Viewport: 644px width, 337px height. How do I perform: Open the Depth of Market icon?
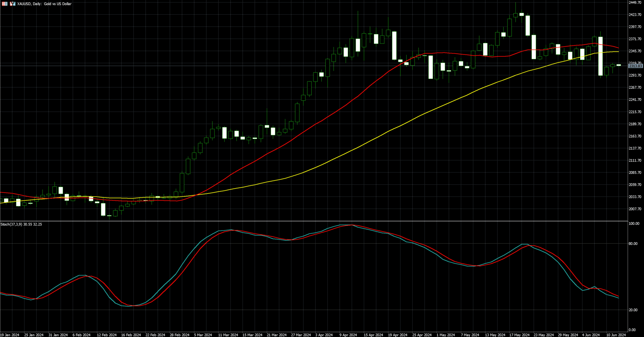coord(5,4)
